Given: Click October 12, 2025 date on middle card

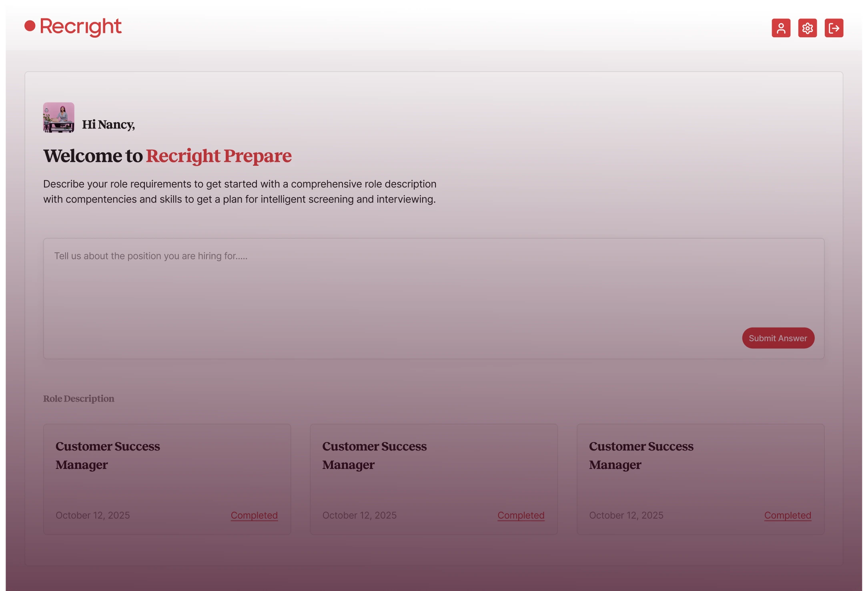Looking at the screenshot, I should click(x=359, y=515).
